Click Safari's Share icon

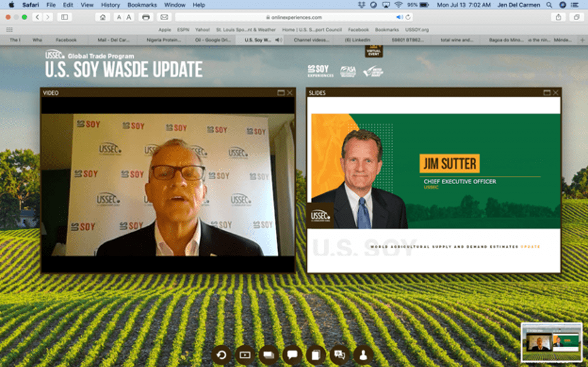click(x=558, y=17)
